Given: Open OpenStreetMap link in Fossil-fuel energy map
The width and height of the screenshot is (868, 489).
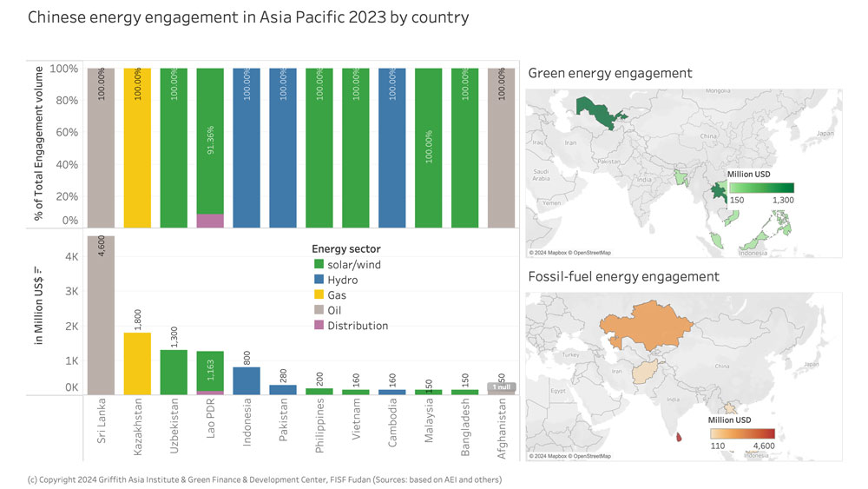Looking at the screenshot, I should point(590,455).
